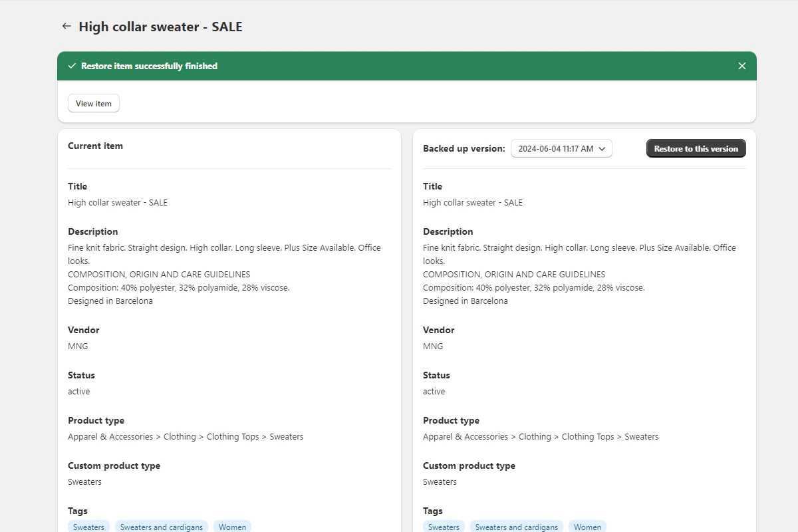The width and height of the screenshot is (798, 532).
Task: Click the Description heading in Current item
Action: click(x=93, y=231)
